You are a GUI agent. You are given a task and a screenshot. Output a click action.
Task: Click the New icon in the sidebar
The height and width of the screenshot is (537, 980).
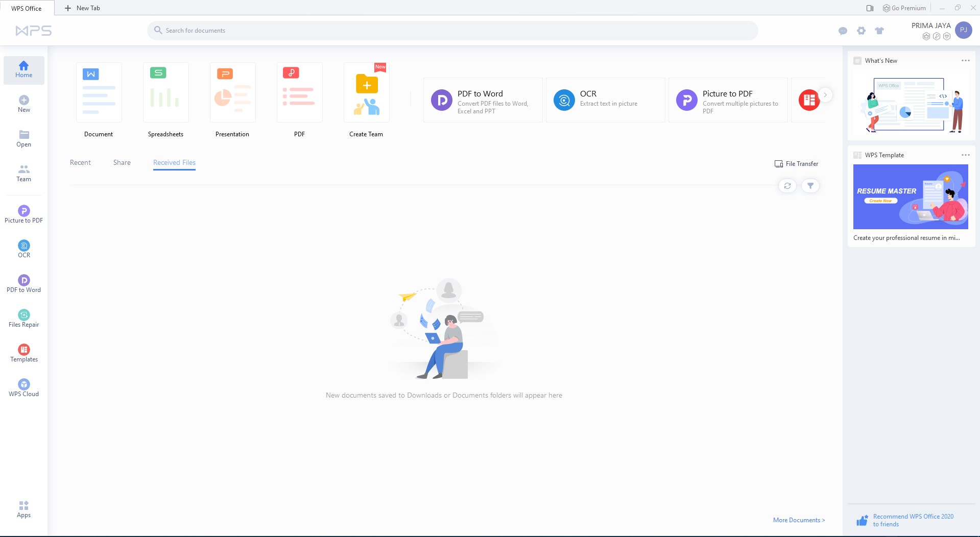click(x=24, y=100)
